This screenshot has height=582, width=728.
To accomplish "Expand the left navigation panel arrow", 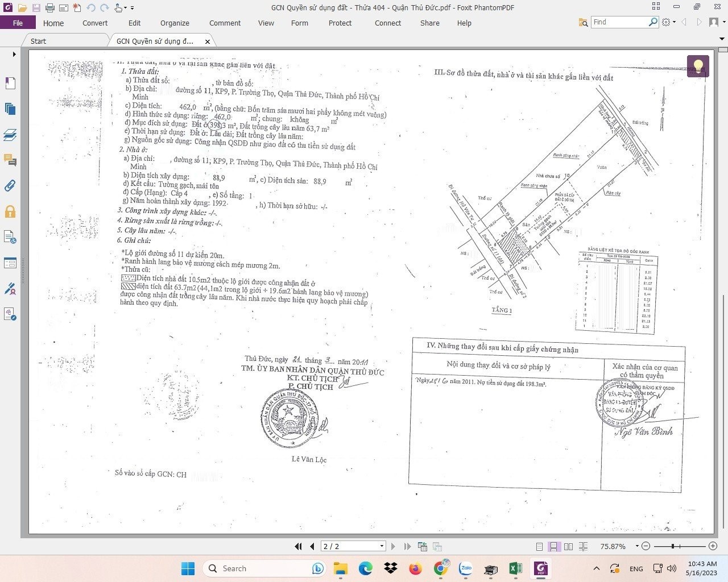I will coord(14,55).
